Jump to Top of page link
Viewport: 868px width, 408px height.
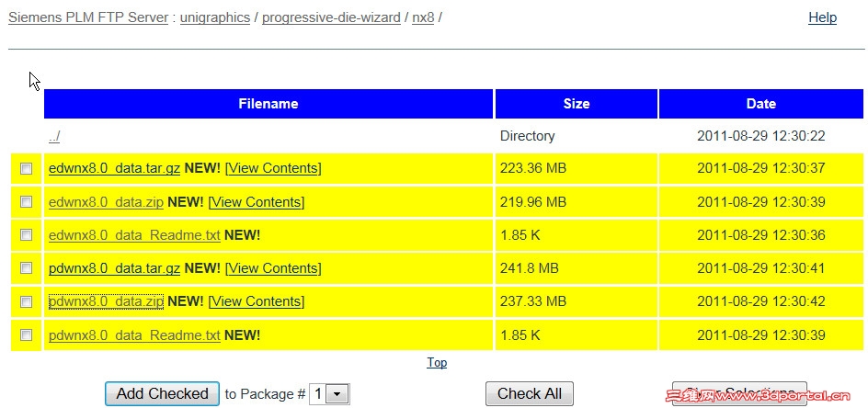coord(437,362)
